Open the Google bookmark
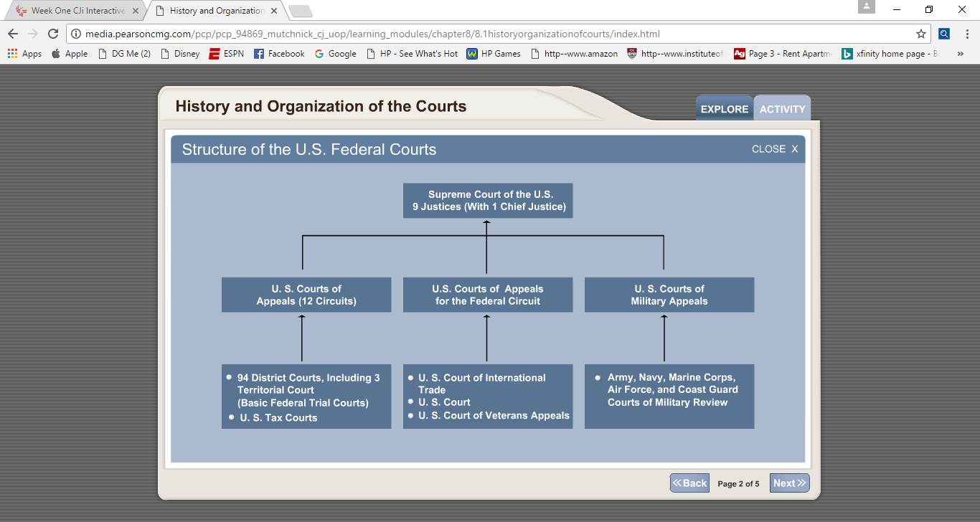980x522 pixels. (x=335, y=54)
